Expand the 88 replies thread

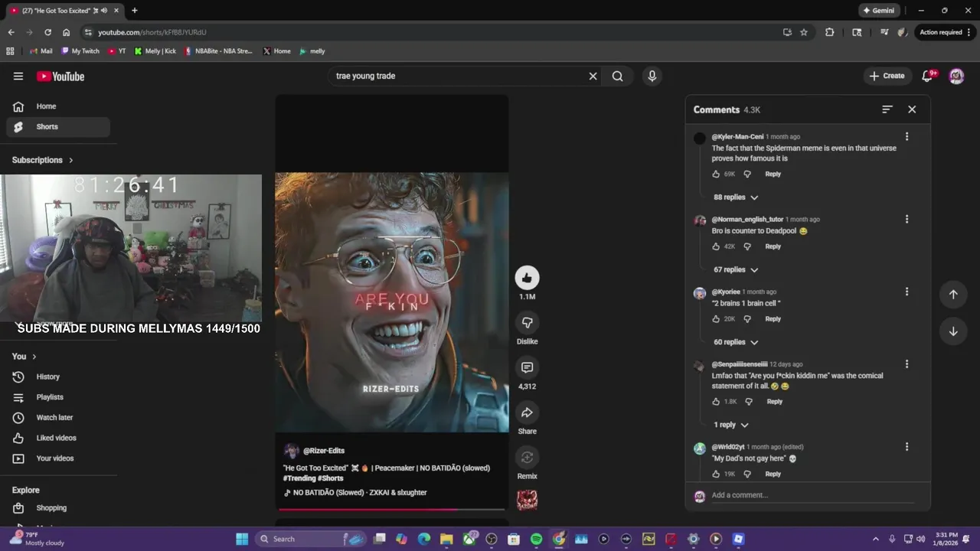click(x=735, y=197)
